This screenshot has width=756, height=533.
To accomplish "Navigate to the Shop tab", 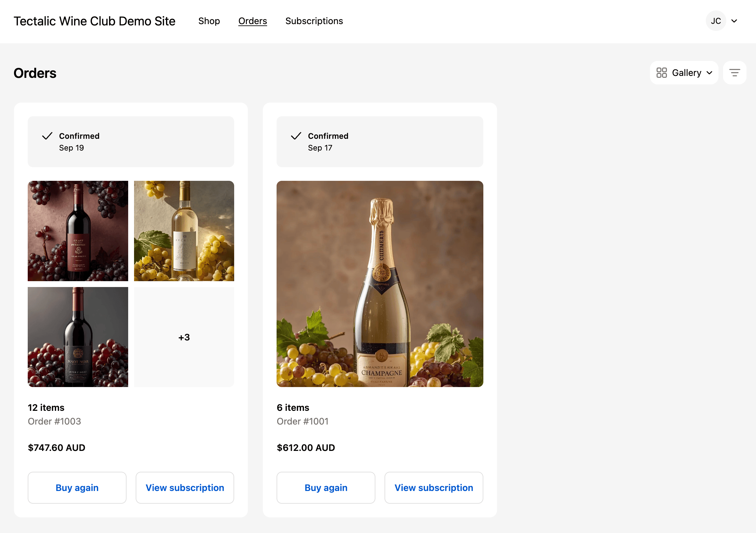I will click(209, 21).
